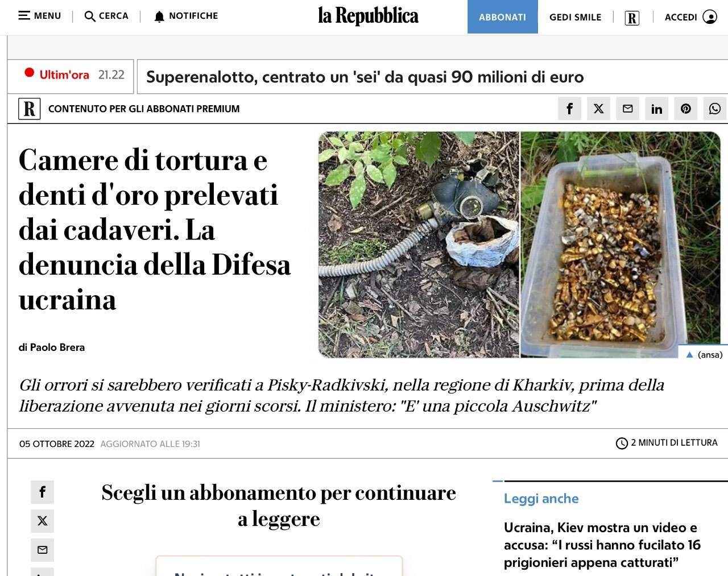Viewport: 728px width, 576px height.
Task: Click the Leggi anche heading
Action: (x=541, y=499)
